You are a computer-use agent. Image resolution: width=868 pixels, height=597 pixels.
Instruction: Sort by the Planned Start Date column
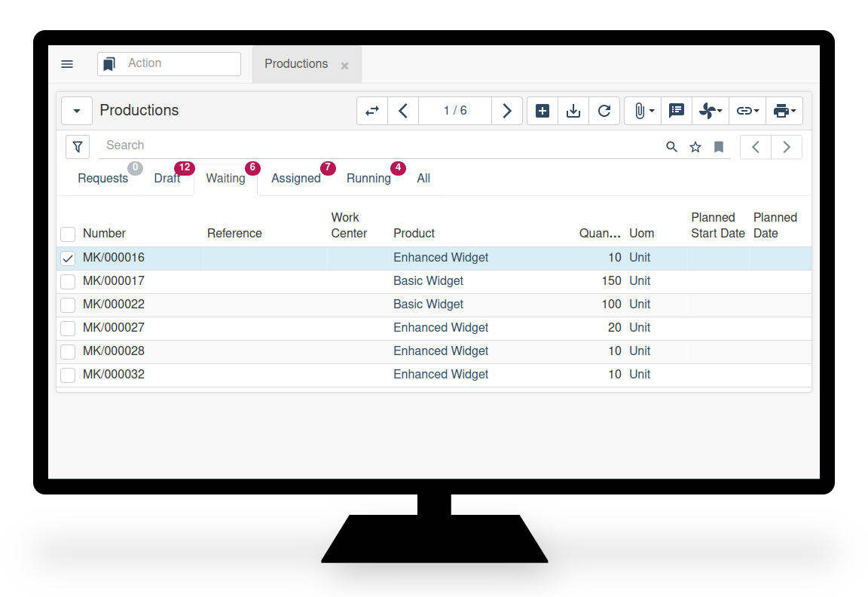tap(717, 225)
